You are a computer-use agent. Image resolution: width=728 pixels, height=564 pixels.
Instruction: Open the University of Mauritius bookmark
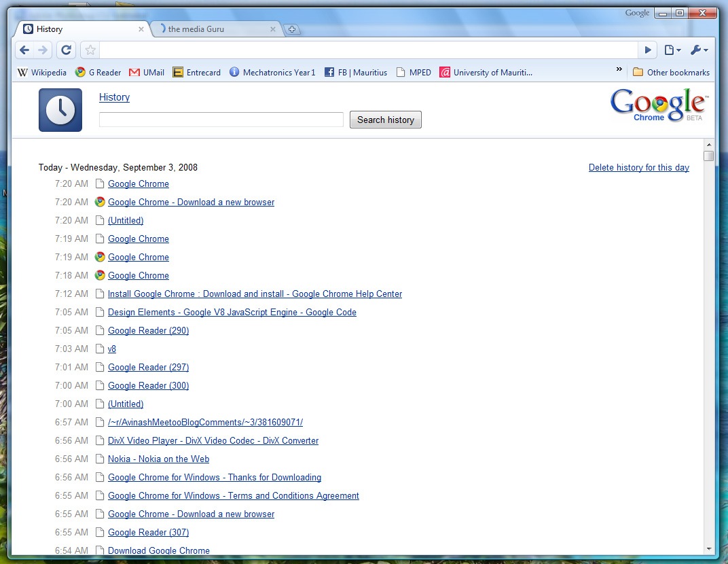[486, 73]
